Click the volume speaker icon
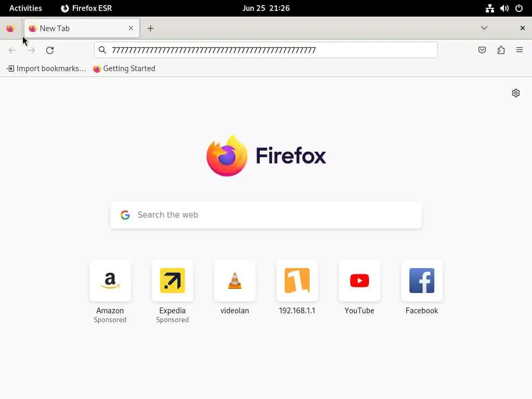Viewport: 532px width, 399px height. pyautogui.click(x=504, y=8)
